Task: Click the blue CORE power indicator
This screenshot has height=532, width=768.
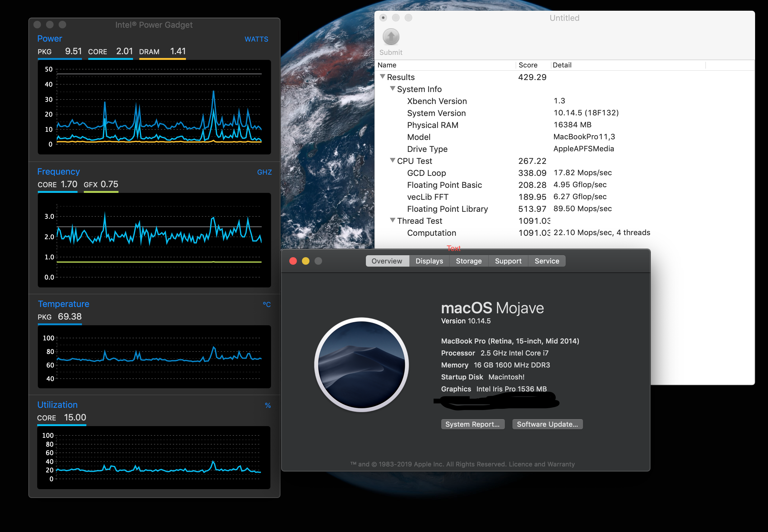Action: (x=110, y=58)
